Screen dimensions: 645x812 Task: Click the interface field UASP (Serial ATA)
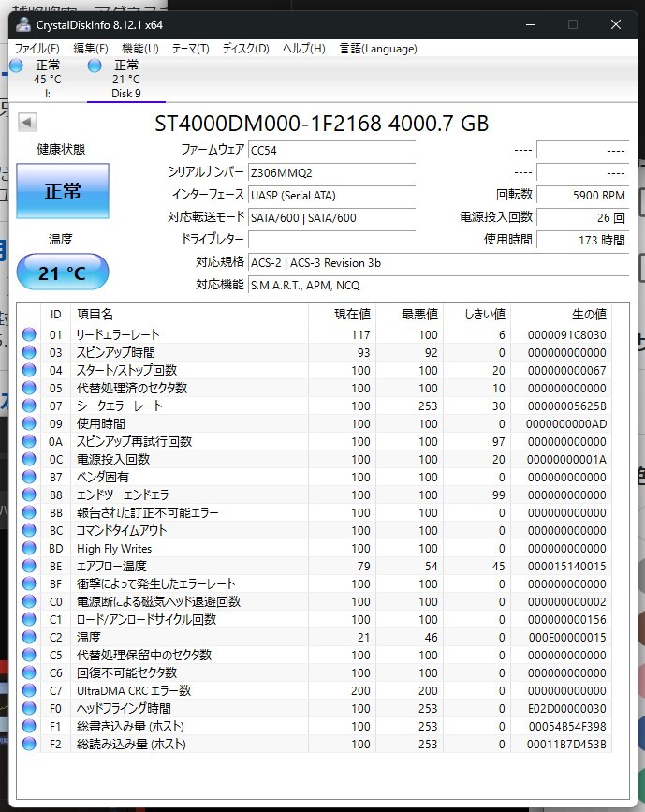pos(331,195)
